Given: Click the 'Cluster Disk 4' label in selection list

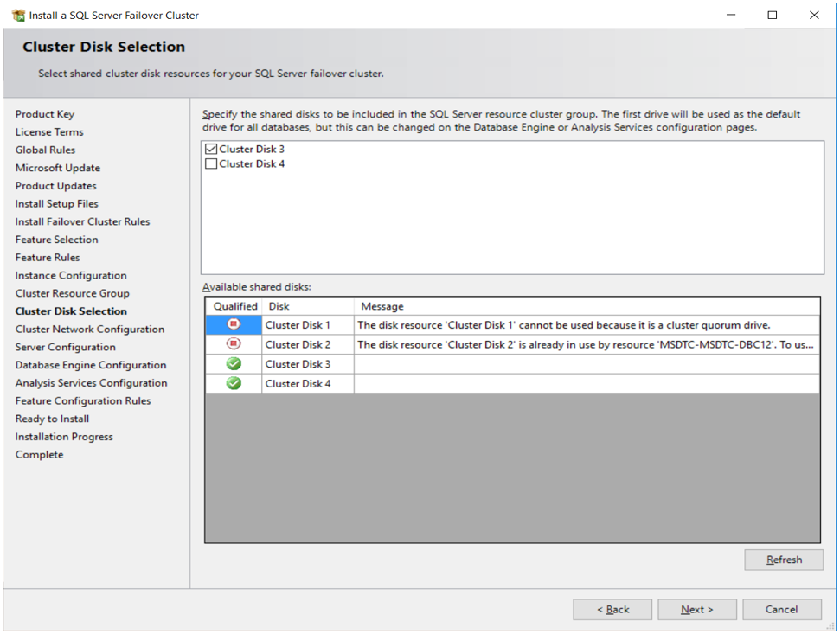Looking at the screenshot, I should (252, 163).
